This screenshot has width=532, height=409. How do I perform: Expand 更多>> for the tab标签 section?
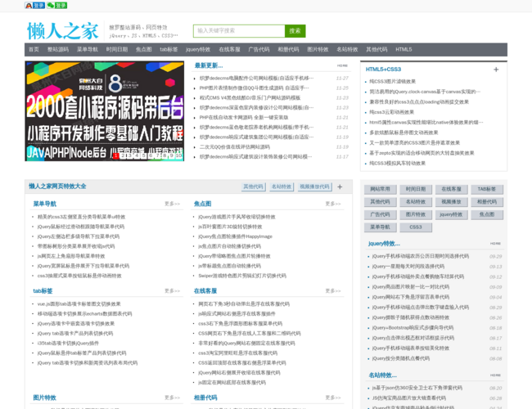tap(172, 290)
